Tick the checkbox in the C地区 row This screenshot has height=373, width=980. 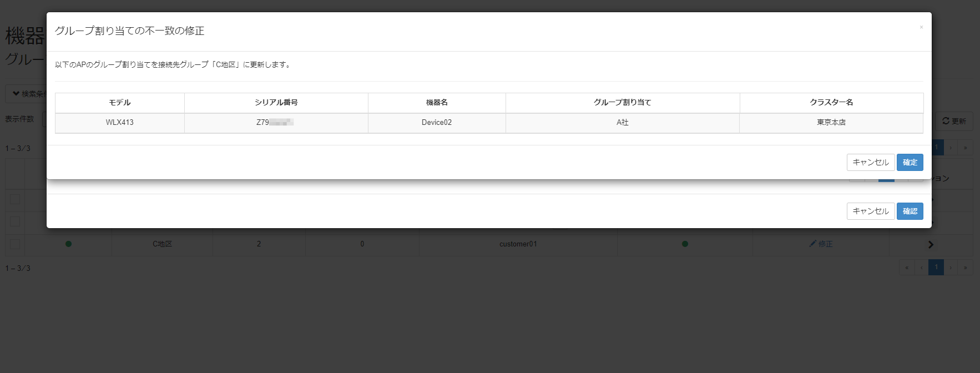pos(15,244)
